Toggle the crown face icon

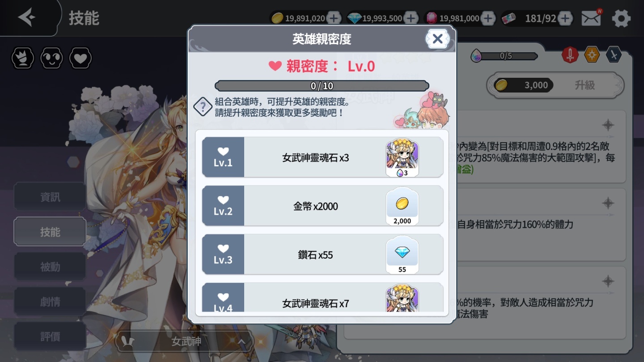pyautogui.click(x=23, y=58)
